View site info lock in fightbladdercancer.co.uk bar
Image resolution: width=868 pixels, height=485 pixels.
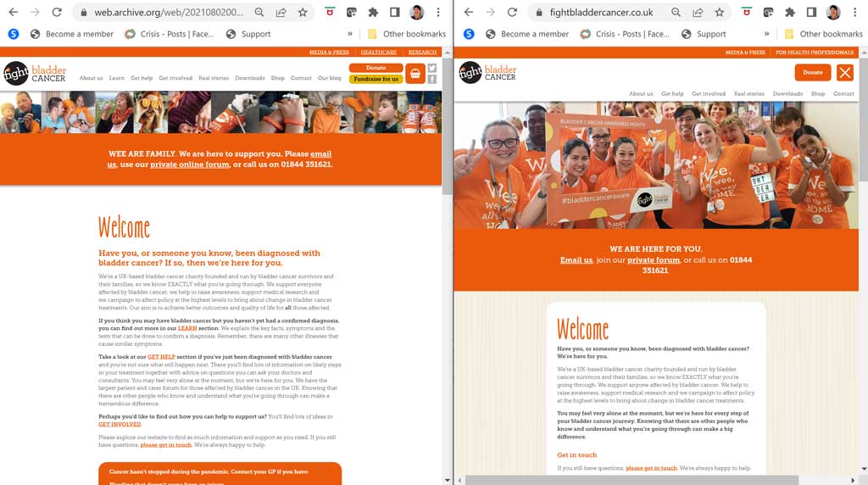tap(538, 12)
